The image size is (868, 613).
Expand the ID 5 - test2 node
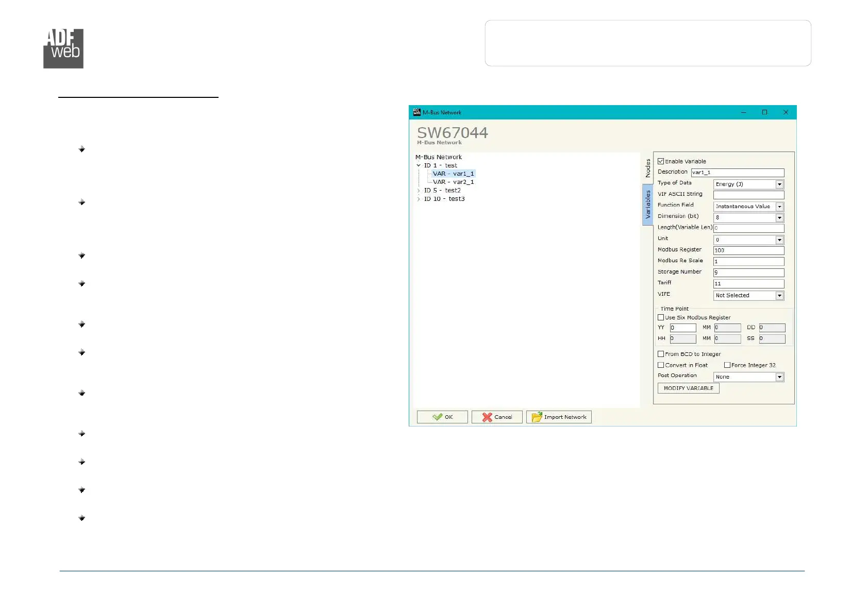click(x=419, y=191)
